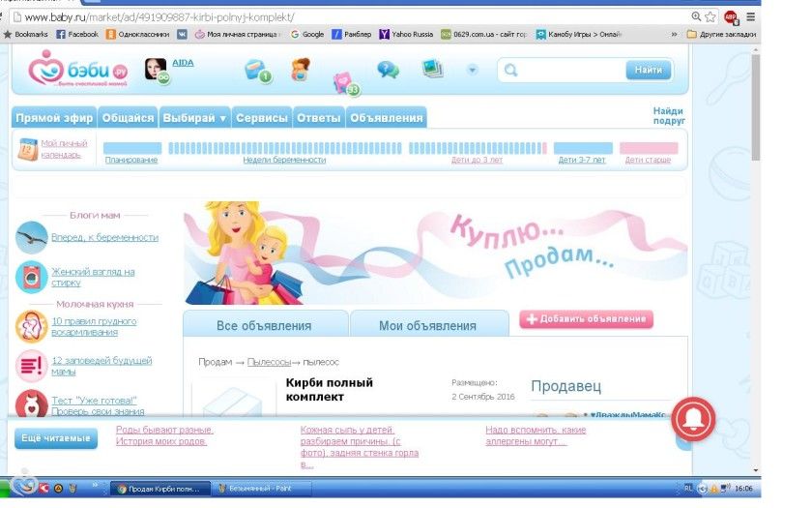Open the Объявления menu item
This screenshot has height=508, width=812.
click(386, 118)
